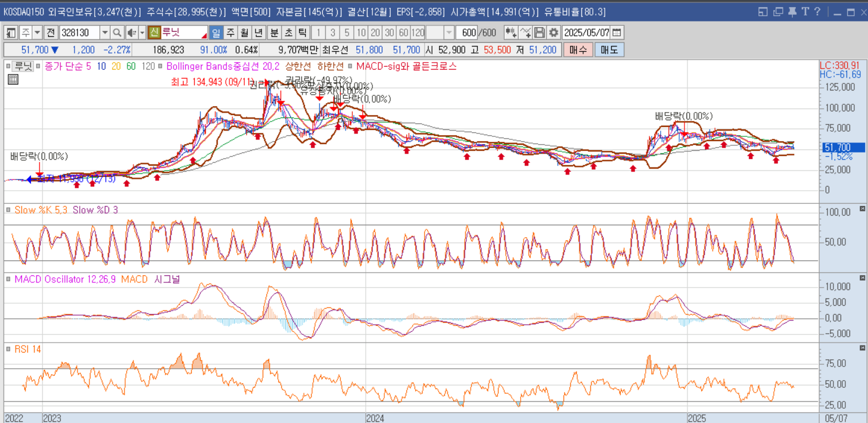Click the 종가 단순 5 moving average label
Viewport: 868px width, 423px height.
[x=67, y=66]
